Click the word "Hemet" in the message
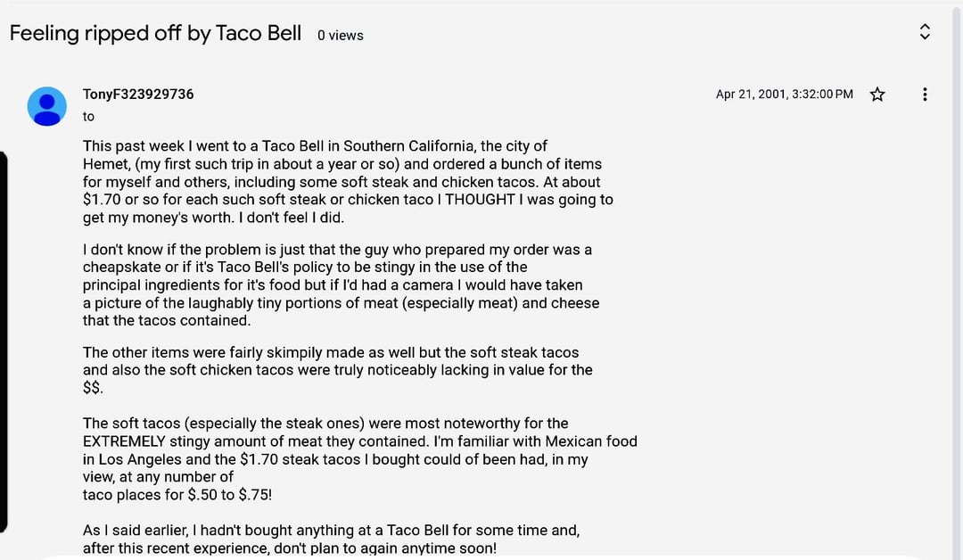The height and width of the screenshot is (560, 963). pos(104,164)
